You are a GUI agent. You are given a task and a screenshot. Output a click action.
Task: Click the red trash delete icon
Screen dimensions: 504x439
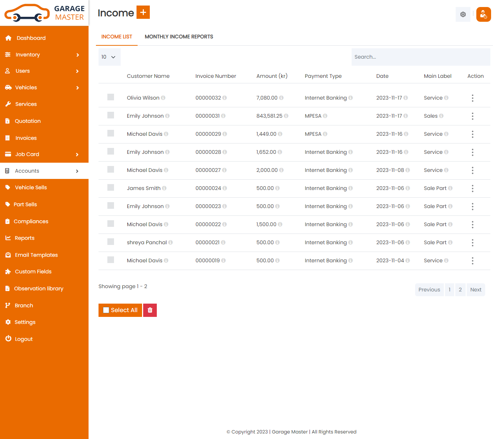tap(150, 310)
